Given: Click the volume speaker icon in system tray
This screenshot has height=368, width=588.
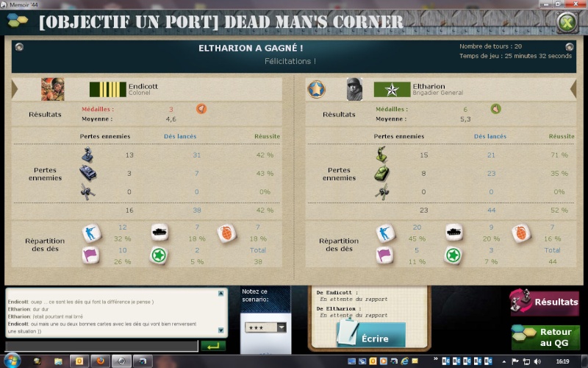Looking at the screenshot, I should pos(537,361).
